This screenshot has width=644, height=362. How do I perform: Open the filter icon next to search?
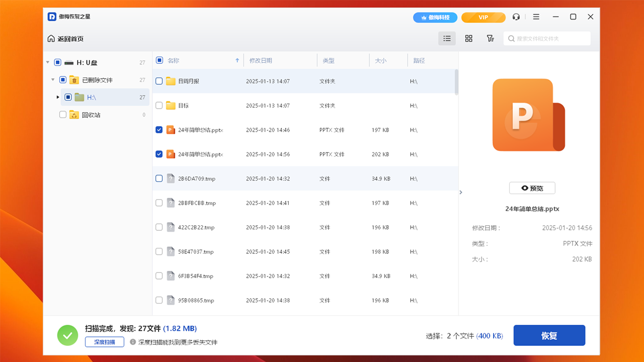pyautogui.click(x=490, y=38)
